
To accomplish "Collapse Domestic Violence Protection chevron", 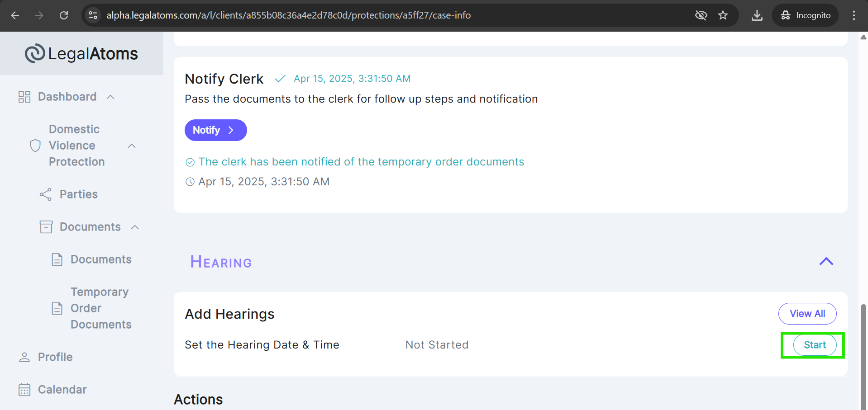I will pos(132,146).
